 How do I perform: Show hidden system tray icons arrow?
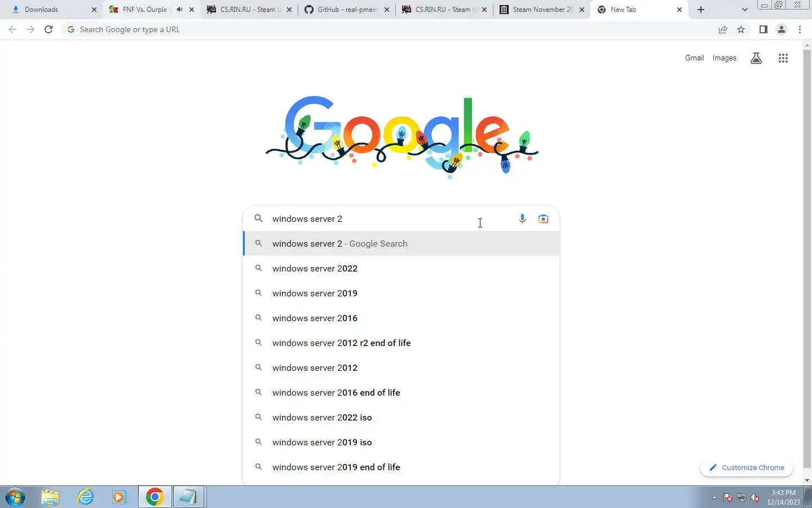point(714,498)
